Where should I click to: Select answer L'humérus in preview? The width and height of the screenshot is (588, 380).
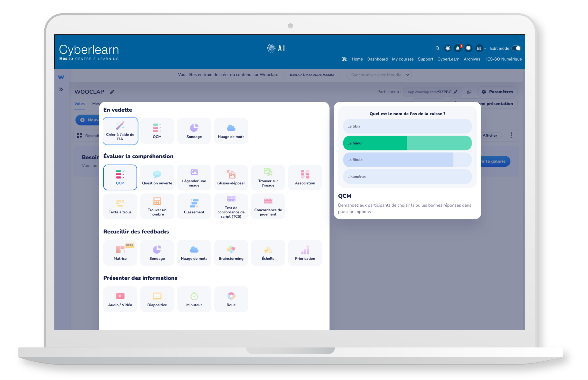[x=407, y=177]
